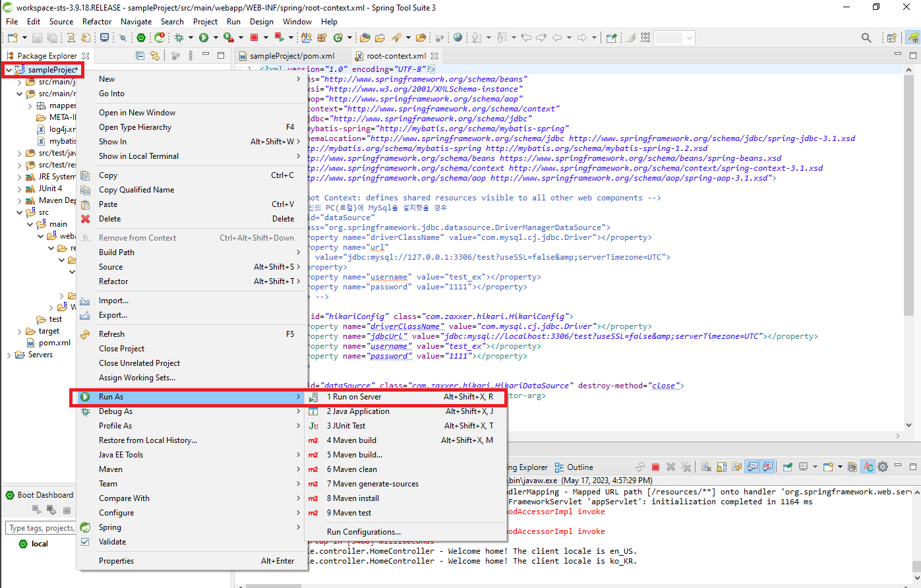Screen dimensions: 921x588
Task: Open the Run button dropdown arrow
Action: pyautogui.click(x=216, y=38)
